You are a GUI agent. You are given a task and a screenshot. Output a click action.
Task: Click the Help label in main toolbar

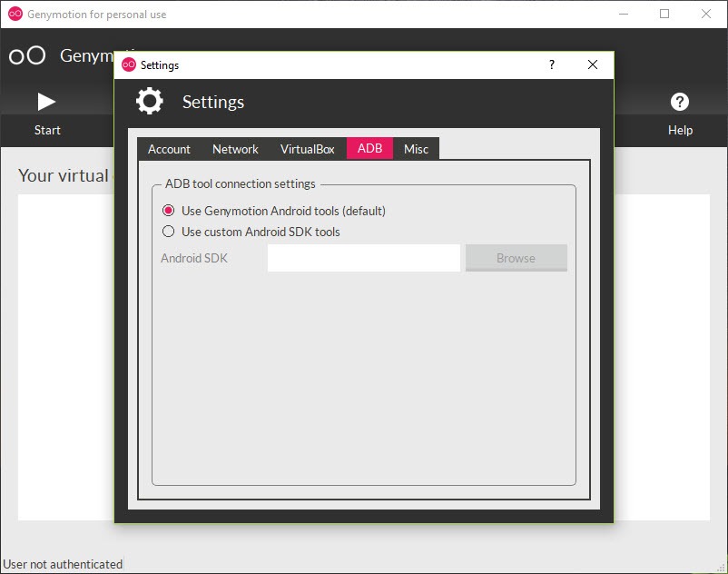(680, 130)
